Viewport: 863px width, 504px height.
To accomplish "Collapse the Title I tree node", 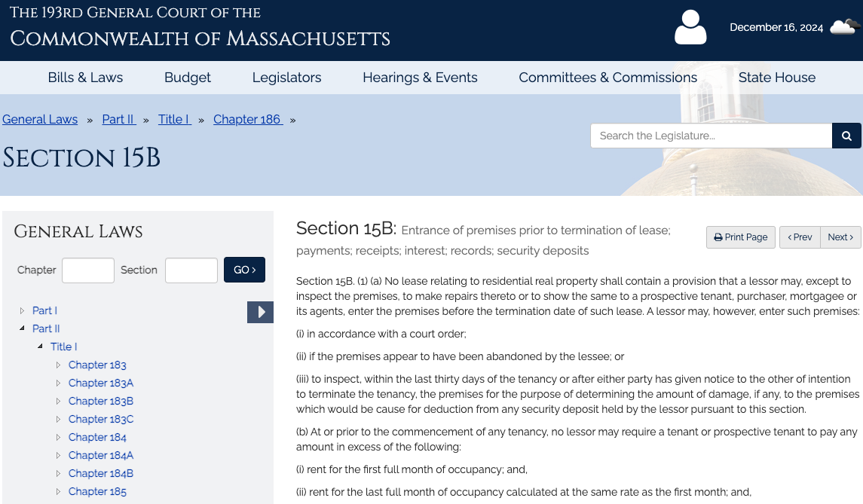I will pyautogui.click(x=41, y=347).
